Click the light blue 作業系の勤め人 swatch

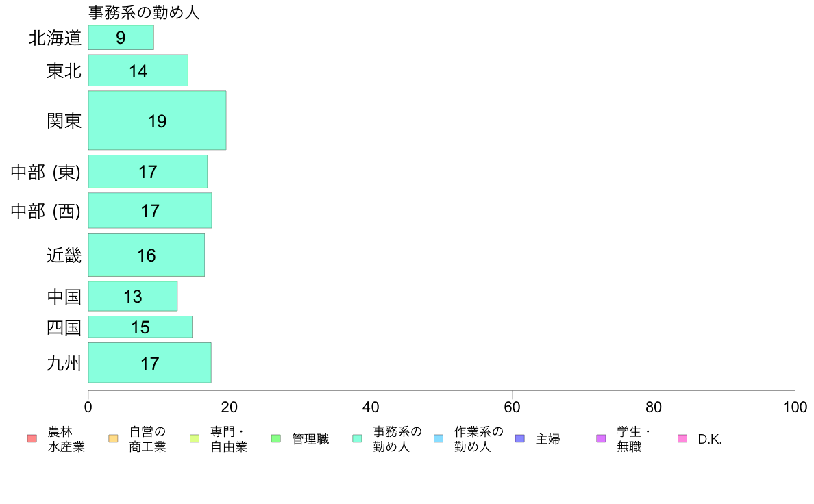tap(439, 438)
